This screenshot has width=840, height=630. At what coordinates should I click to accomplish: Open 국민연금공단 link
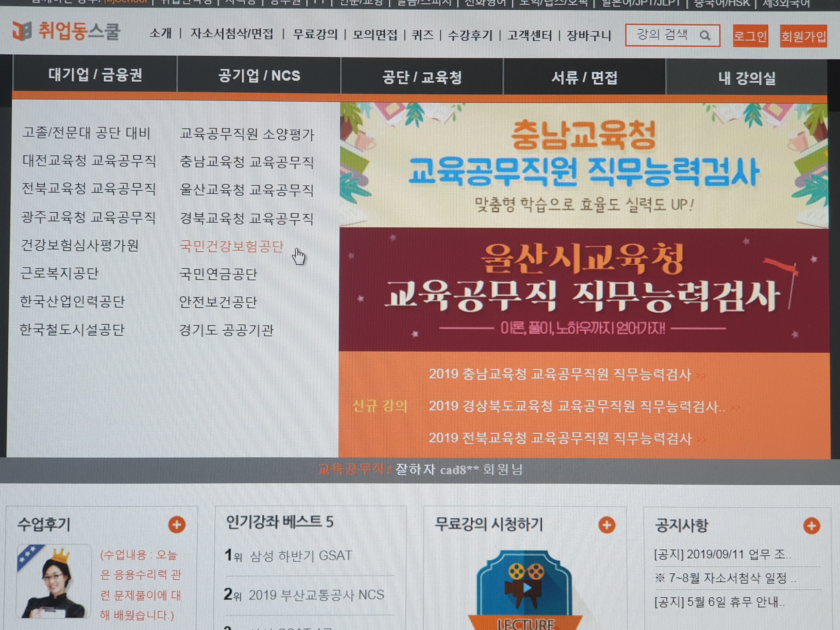(x=218, y=274)
